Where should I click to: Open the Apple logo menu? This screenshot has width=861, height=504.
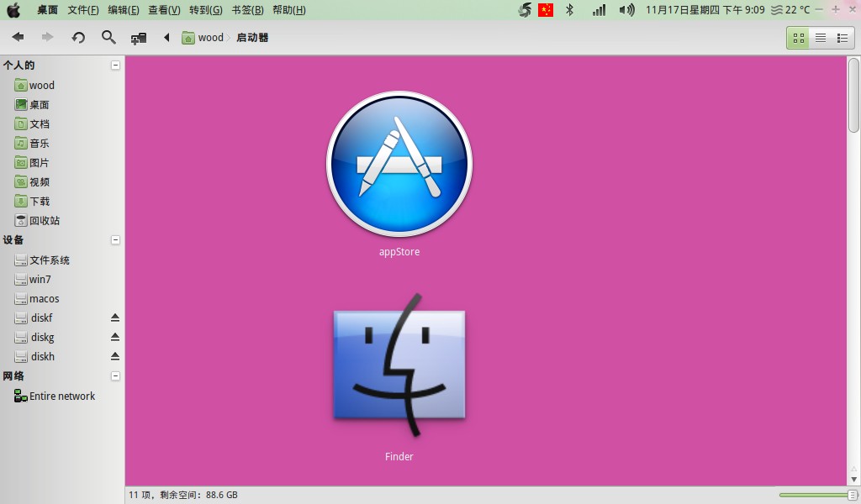click(13, 10)
